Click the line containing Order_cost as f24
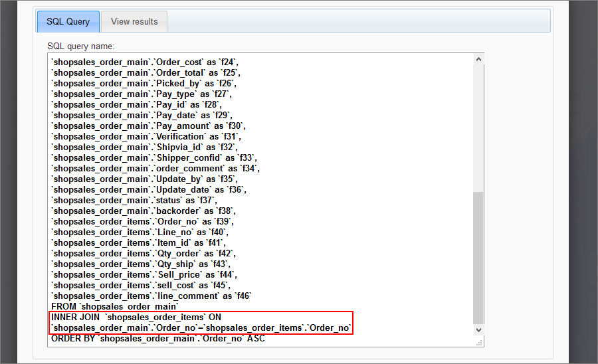This screenshot has width=598, height=364. 145,62
